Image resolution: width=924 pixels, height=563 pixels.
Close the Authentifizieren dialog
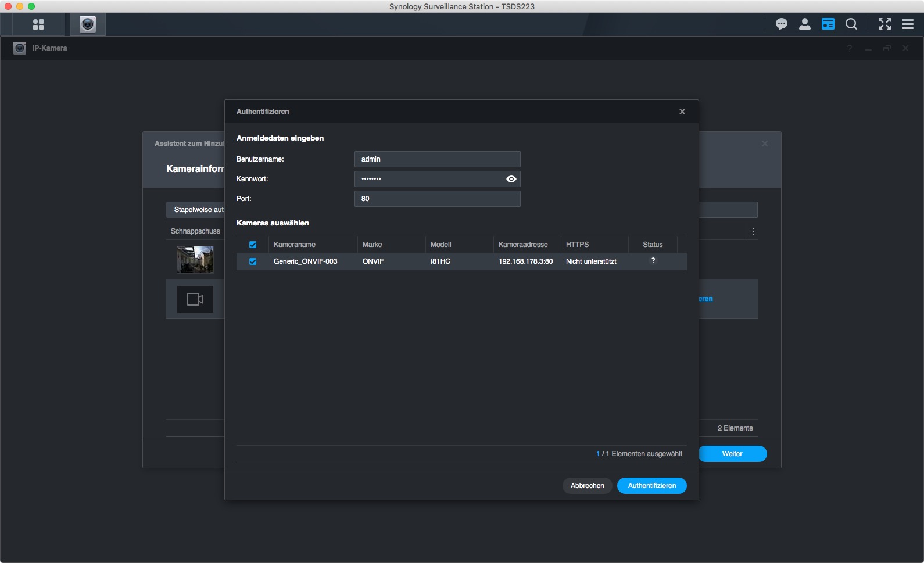[x=682, y=112]
